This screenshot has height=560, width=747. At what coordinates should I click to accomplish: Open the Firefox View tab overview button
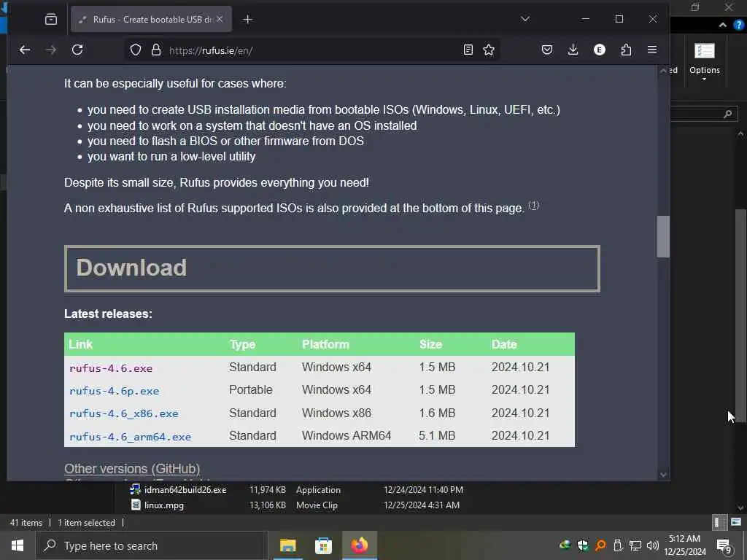51,20
